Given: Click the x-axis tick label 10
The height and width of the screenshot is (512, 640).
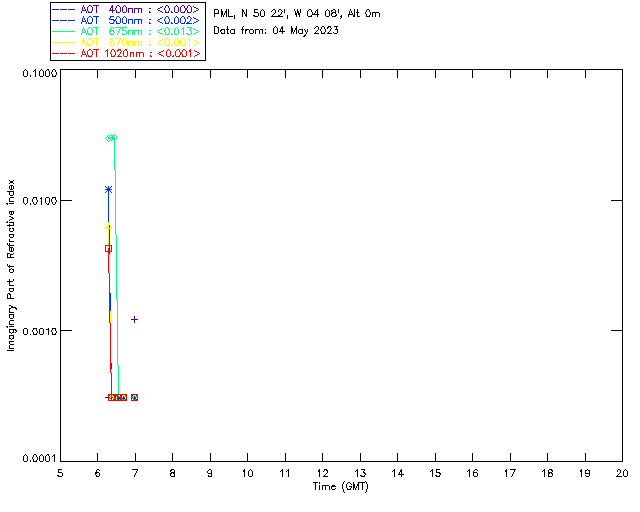Looking at the screenshot, I should [248, 473].
